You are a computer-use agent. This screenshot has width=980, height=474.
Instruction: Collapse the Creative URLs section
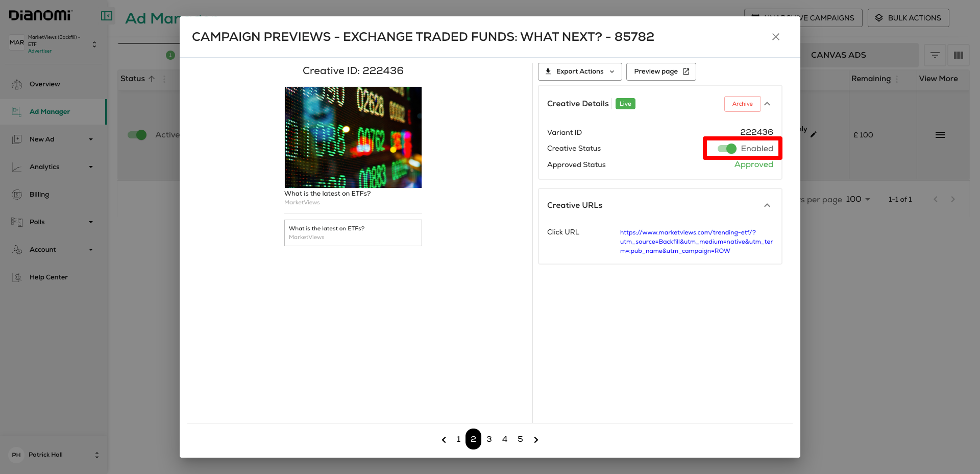(x=767, y=205)
